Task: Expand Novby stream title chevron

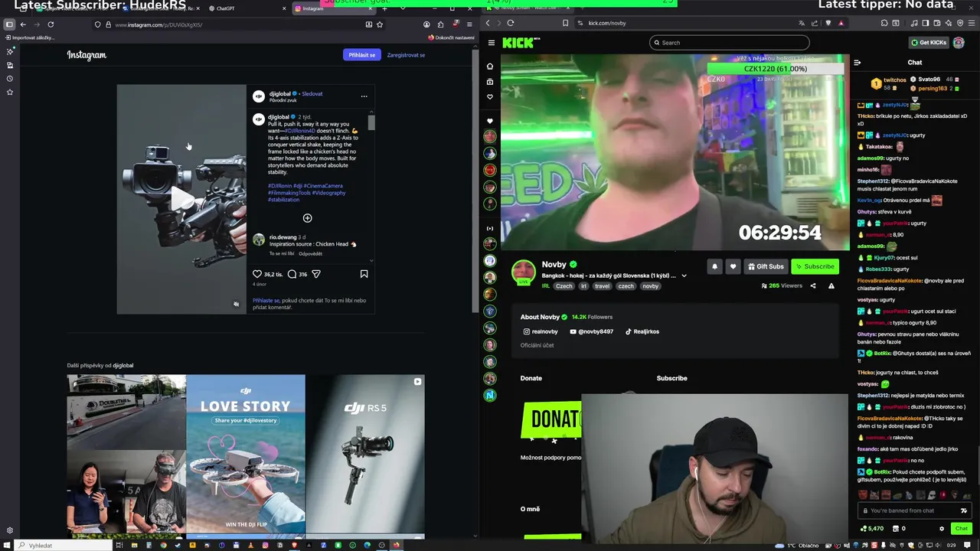Action: pyautogui.click(x=684, y=275)
